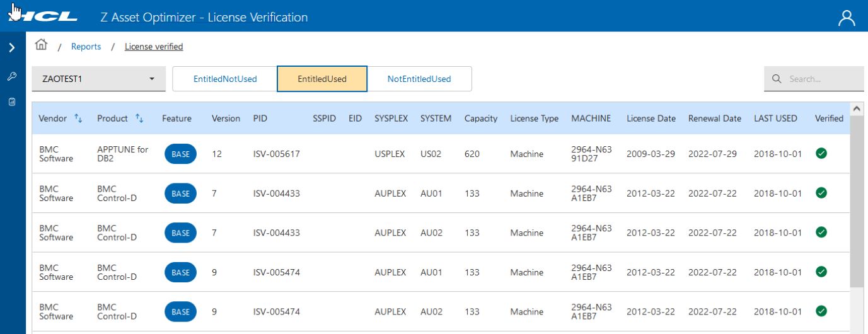The image size is (868, 334).
Task: Click the LAST USED column header
Action: coord(775,118)
